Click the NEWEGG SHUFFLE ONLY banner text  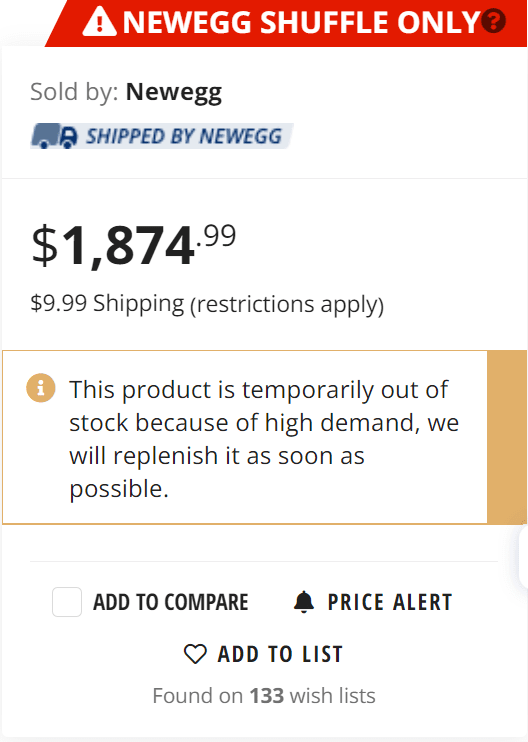pyautogui.click(x=302, y=22)
